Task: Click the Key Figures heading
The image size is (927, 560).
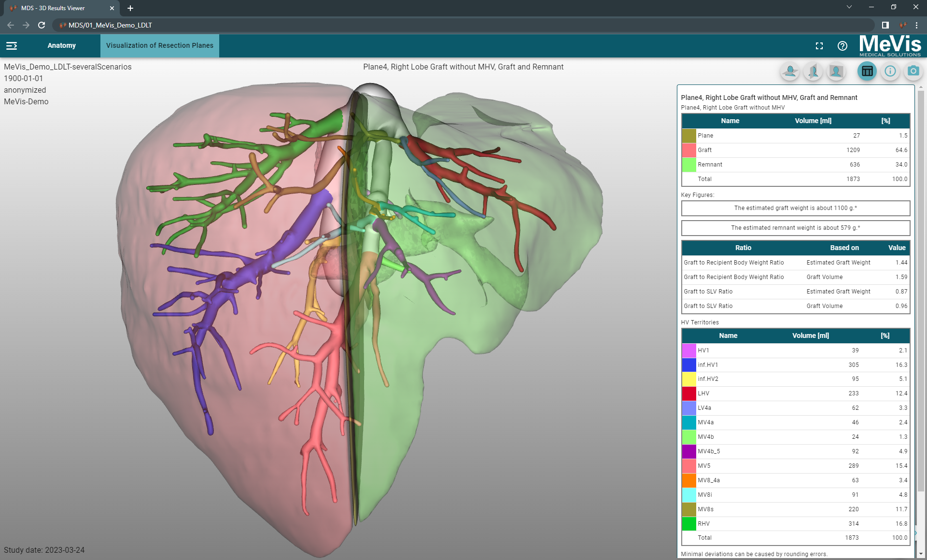Action: [x=697, y=195]
